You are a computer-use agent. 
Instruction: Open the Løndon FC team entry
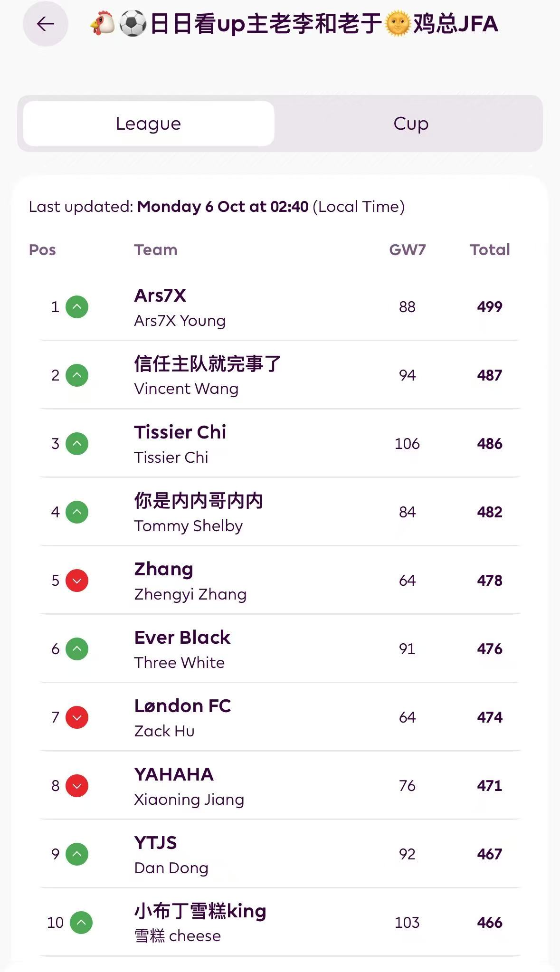pos(183,706)
